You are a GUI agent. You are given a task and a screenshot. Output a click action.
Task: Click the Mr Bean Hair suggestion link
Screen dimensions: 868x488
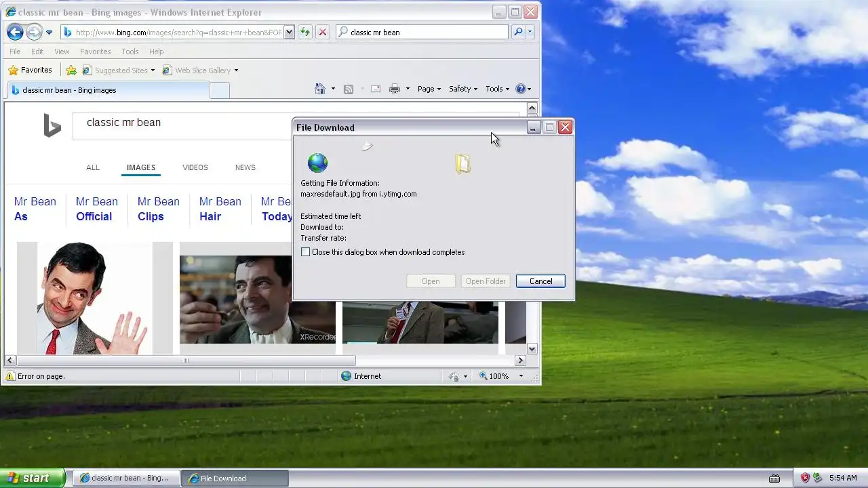(x=220, y=209)
